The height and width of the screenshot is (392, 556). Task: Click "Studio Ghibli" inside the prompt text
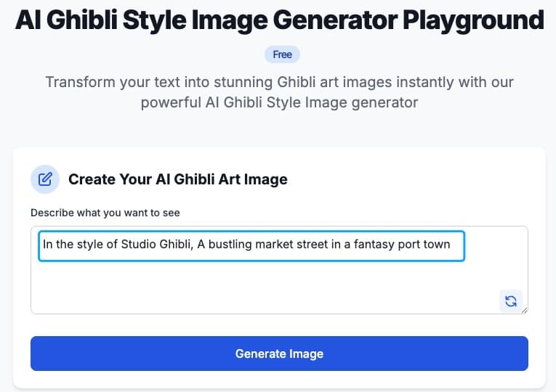click(157, 245)
